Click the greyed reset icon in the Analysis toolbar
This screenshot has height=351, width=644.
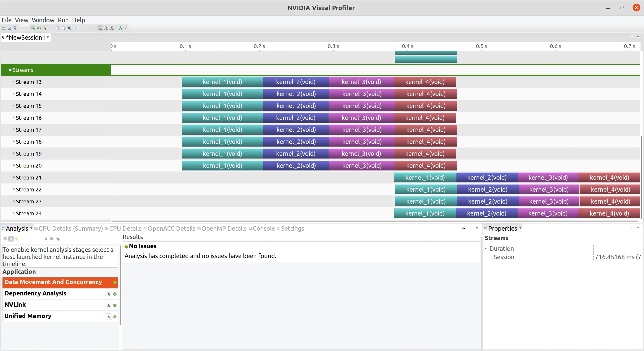pos(52,239)
